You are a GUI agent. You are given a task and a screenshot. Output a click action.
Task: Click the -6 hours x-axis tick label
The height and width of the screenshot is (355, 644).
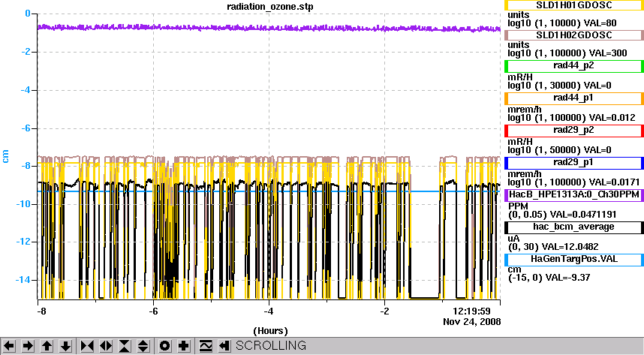point(153,311)
